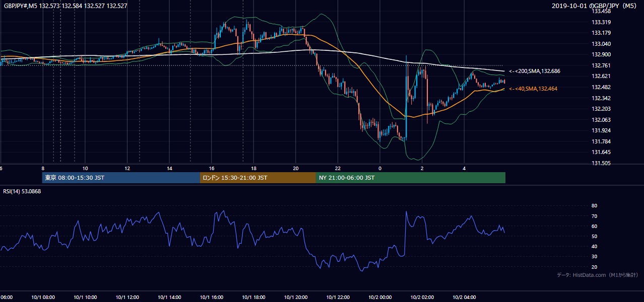644x302 pixels.
Task: Click hour label 16 on price chart axis
Action: click(x=212, y=168)
